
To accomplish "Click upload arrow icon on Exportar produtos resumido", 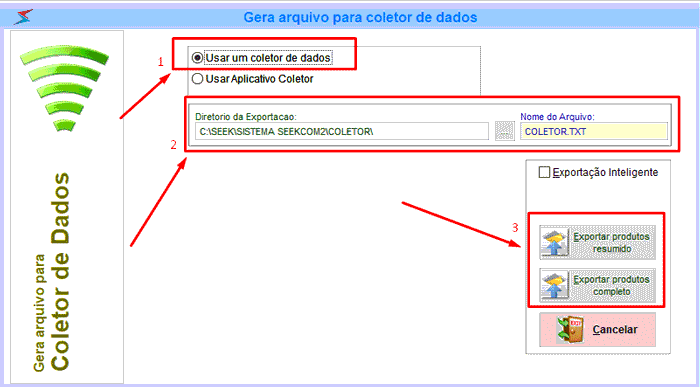I will (554, 242).
